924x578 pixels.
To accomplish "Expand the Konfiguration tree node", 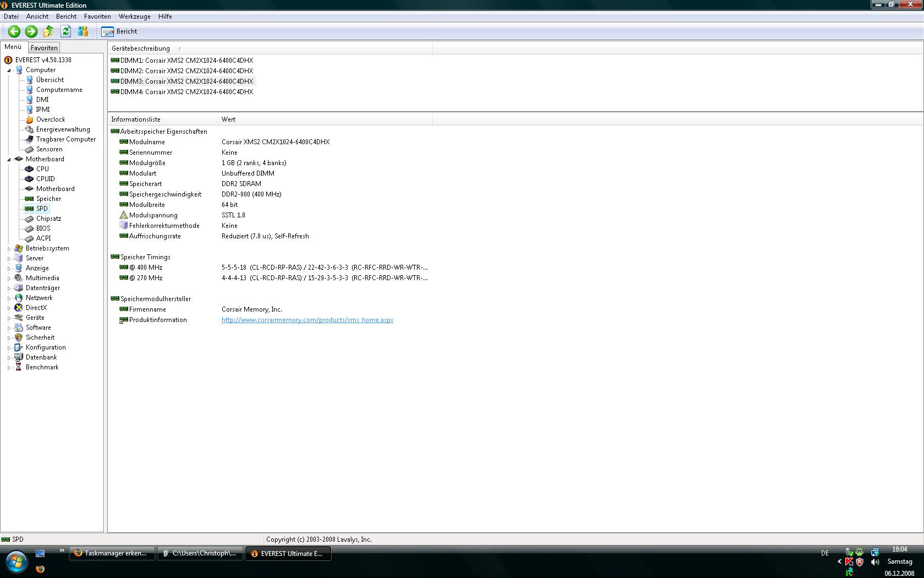I will pyautogui.click(x=9, y=348).
